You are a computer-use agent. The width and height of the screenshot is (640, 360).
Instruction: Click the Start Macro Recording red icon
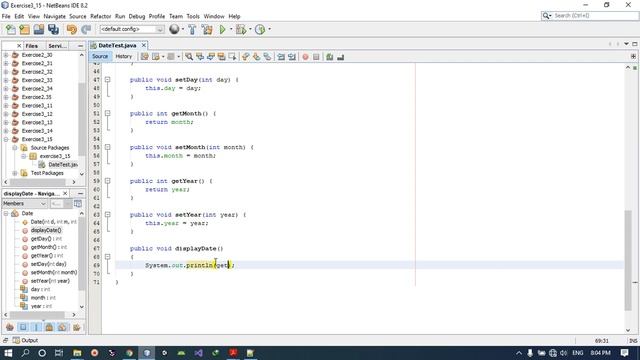coord(305,57)
